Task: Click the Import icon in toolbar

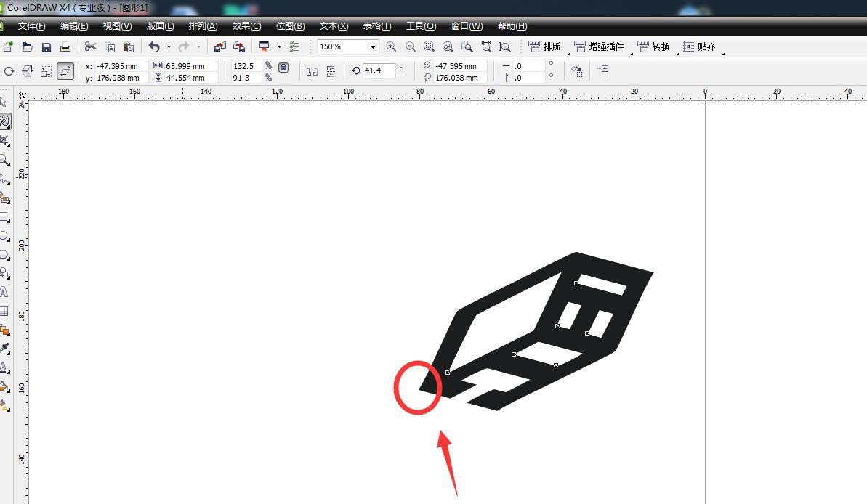Action: pos(219,47)
